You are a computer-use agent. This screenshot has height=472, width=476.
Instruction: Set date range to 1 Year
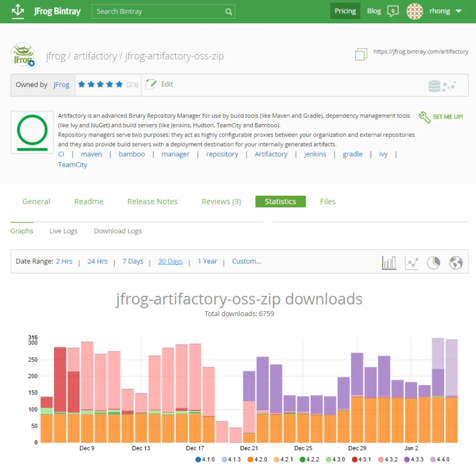pos(207,261)
